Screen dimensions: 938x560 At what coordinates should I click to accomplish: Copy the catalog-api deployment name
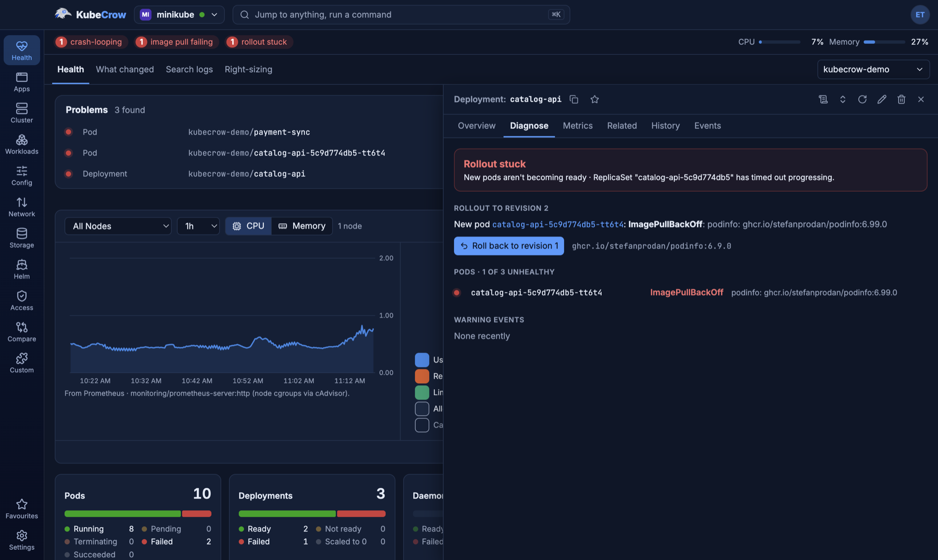pos(574,99)
